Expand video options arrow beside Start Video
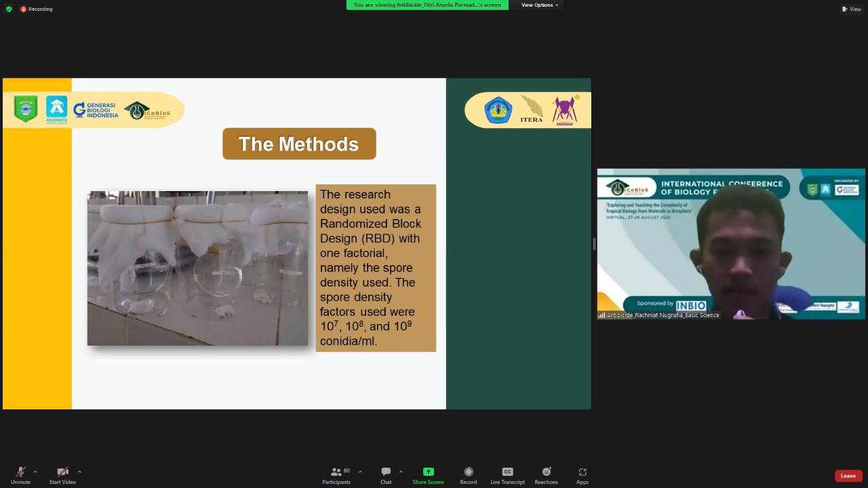 [79, 472]
